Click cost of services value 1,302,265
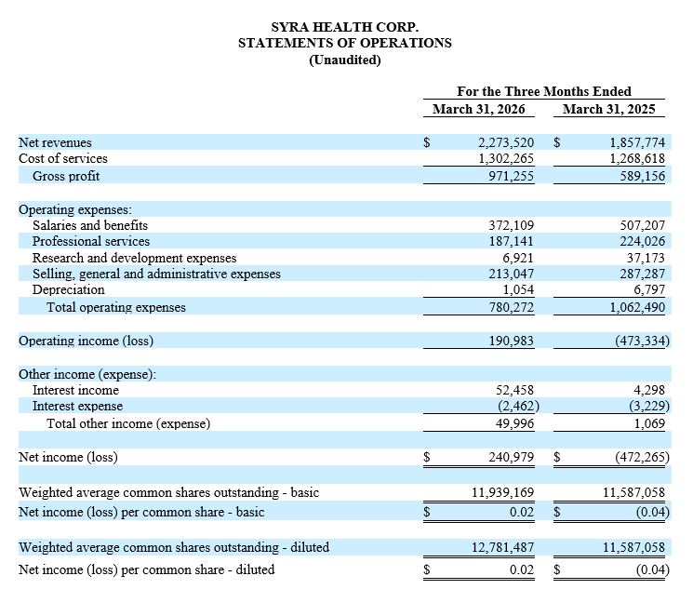The height and width of the screenshot is (616, 693). 506,158
